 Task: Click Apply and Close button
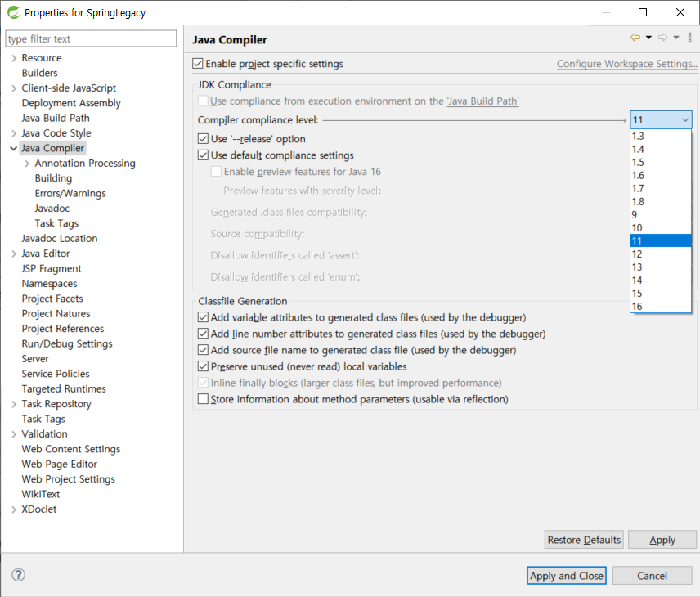click(567, 576)
